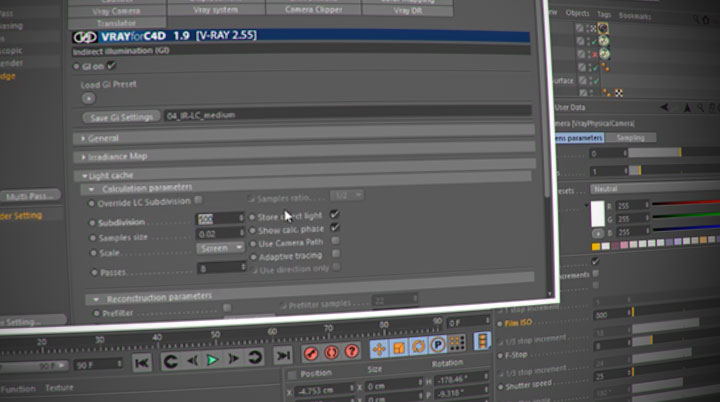This screenshot has height=402, width=720.
Task: Click the Multi Pass... button
Action: pos(30,196)
